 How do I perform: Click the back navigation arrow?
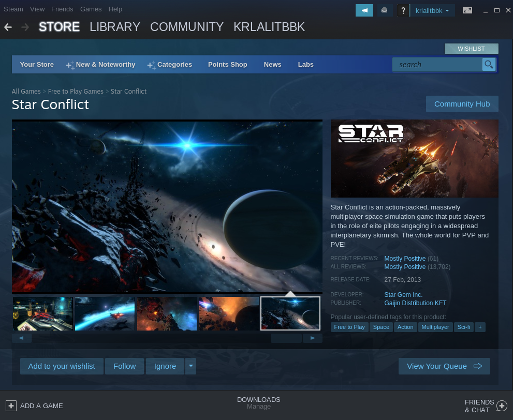[x=8, y=27]
